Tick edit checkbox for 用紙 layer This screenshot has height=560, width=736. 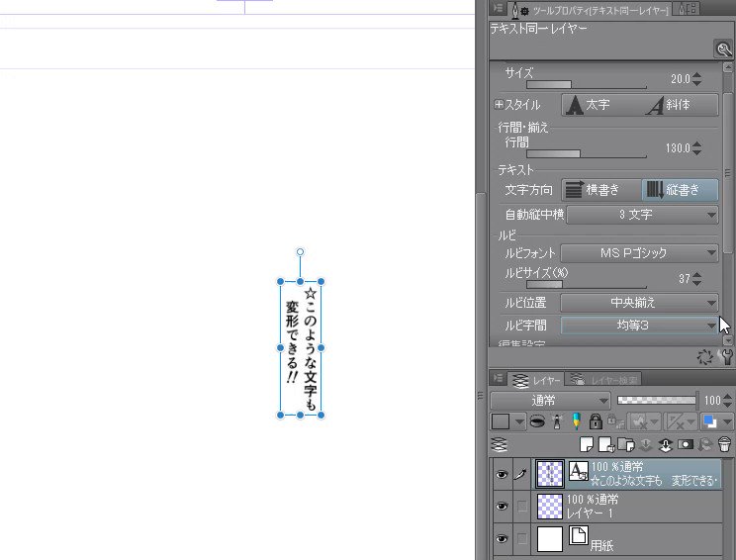[521, 538]
